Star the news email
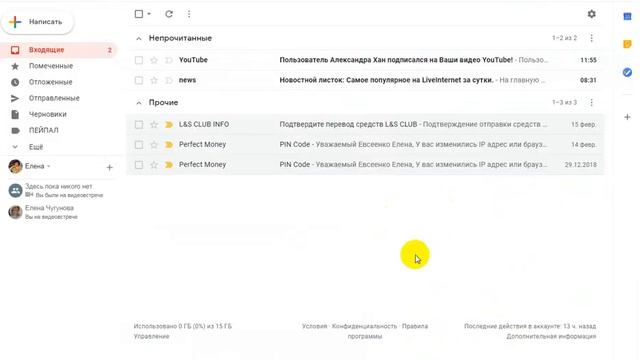 pyautogui.click(x=154, y=80)
